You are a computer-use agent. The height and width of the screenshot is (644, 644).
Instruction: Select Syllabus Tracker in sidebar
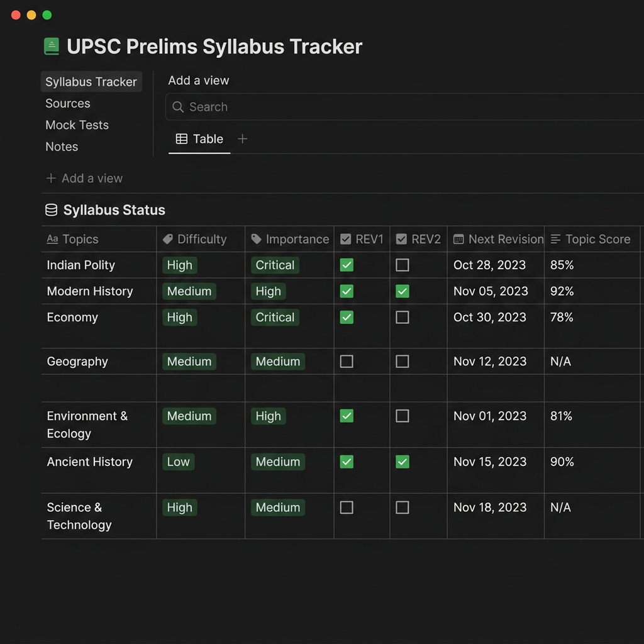click(91, 82)
